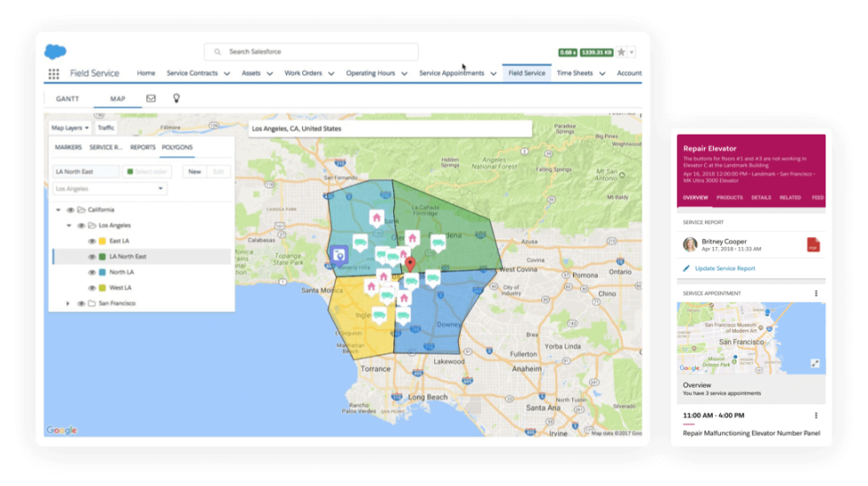Click the LA North East name field
The image size is (868, 486).
[87, 172]
